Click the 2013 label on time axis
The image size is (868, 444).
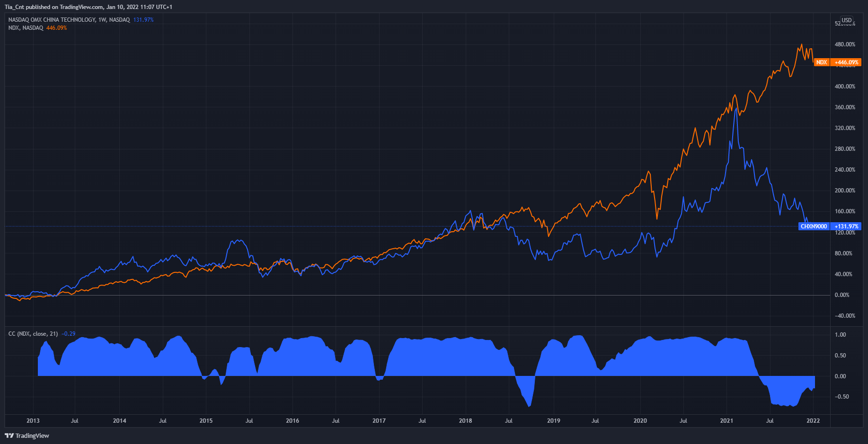(x=33, y=421)
